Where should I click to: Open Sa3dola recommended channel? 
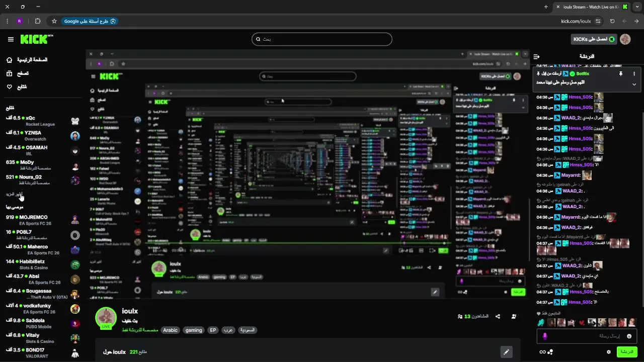pos(43,323)
